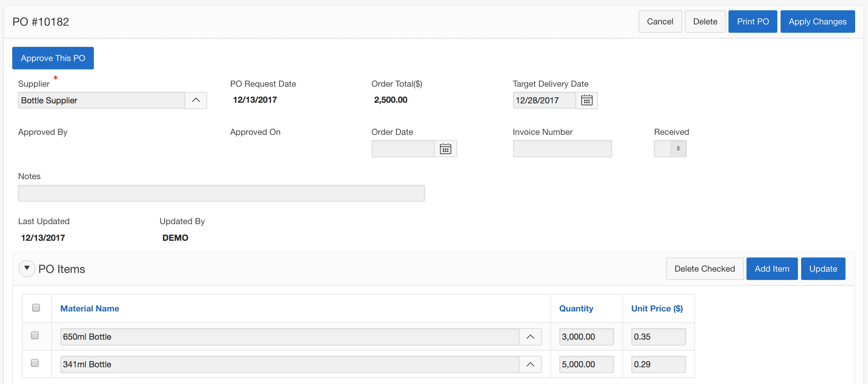Image resolution: width=868 pixels, height=384 pixels.
Task: Open the Target Delivery Date calendar picker
Action: (586, 100)
